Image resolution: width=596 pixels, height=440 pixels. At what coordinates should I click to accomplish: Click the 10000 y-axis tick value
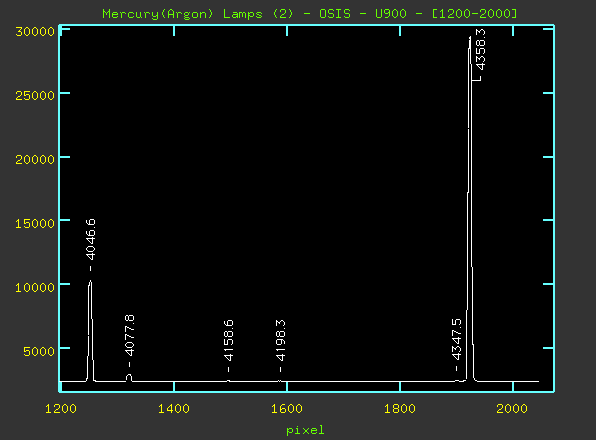pos(35,287)
